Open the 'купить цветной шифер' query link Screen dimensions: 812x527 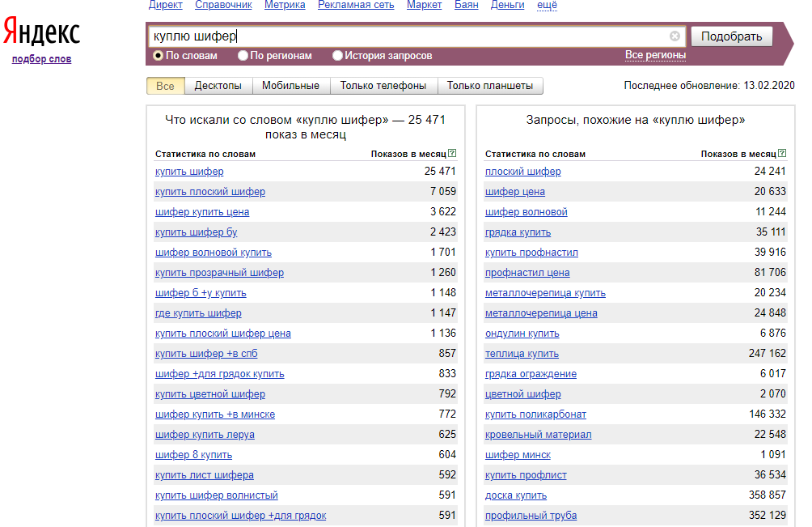coord(210,393)
